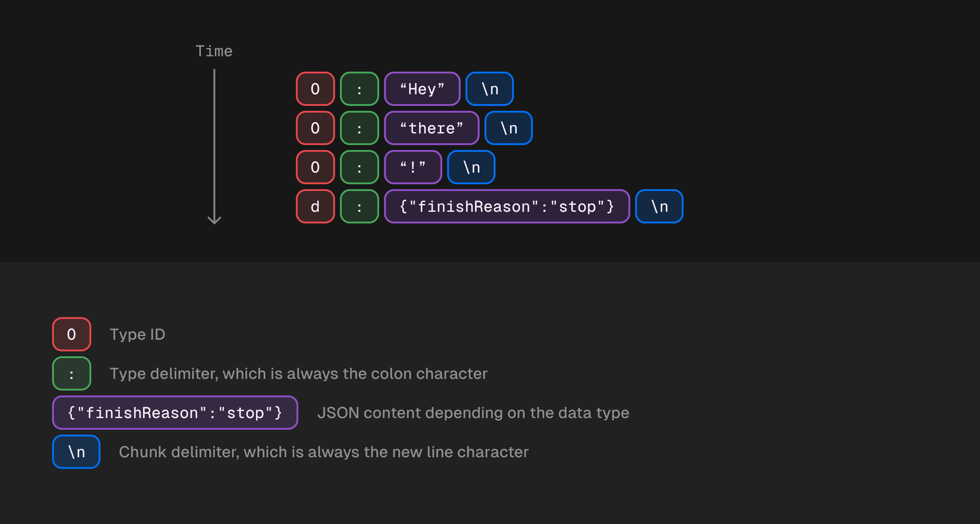Click the red 'd' type ID box
This screenshot has width=980, height=524.
[x=315, y=207]
